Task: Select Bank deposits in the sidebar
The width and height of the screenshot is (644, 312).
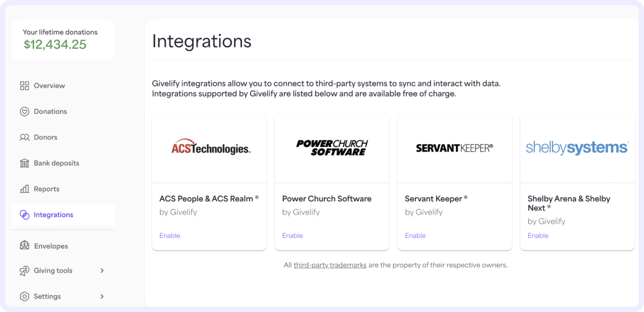Action: pos(57,163)
